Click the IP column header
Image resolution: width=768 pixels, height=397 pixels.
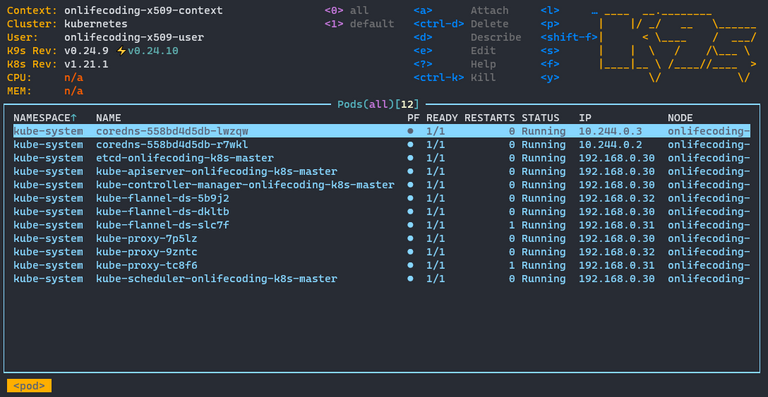point(585,118)
